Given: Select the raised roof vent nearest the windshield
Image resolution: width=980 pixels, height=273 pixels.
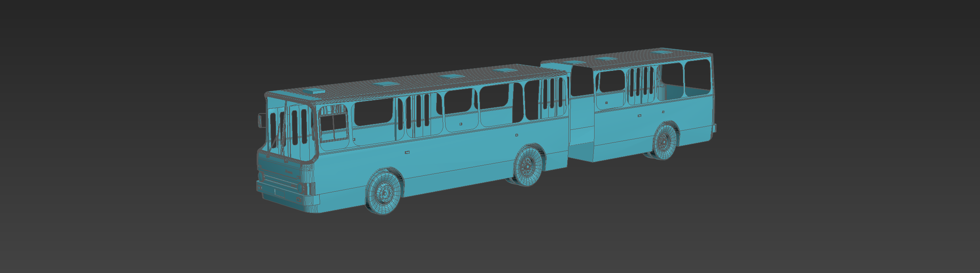Looking at the screenshot, I should pos(315,91).
